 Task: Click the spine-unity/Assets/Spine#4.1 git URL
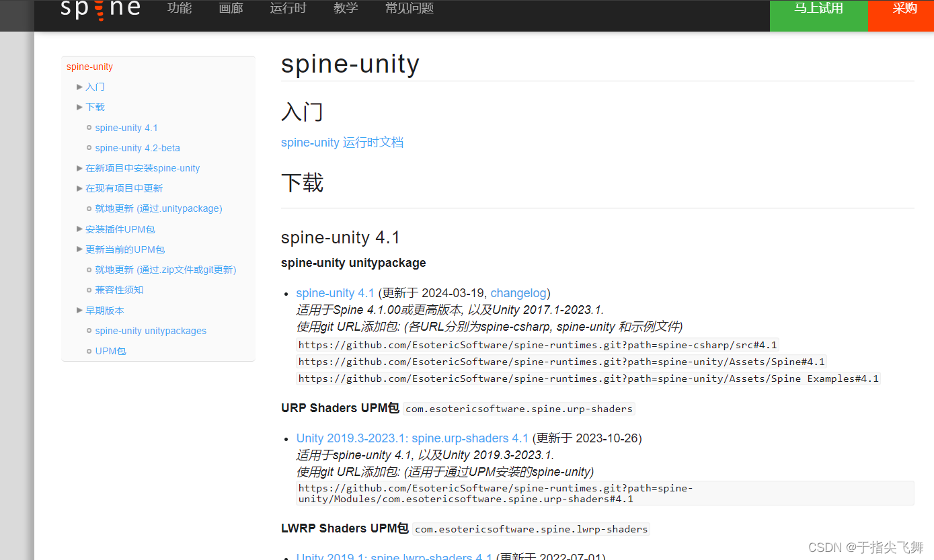pos(561,362)
